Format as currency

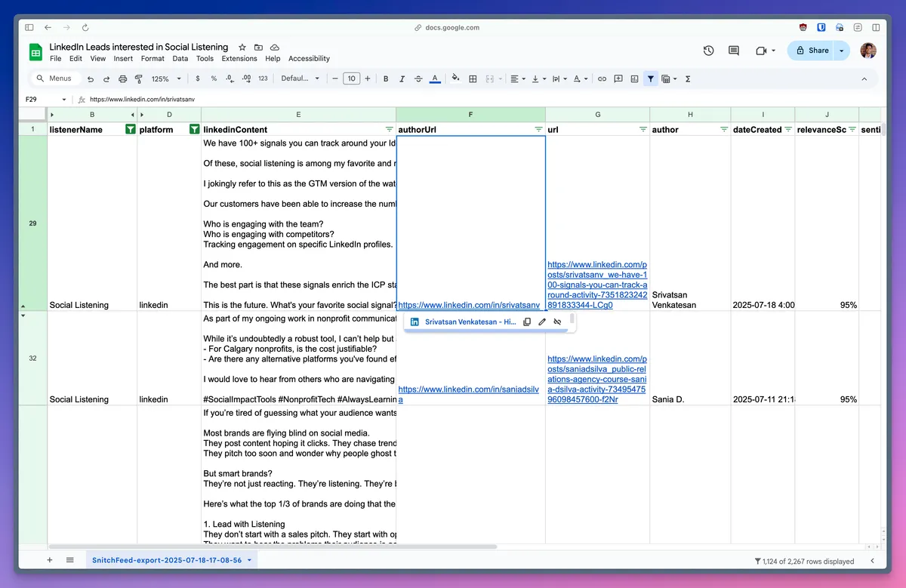pyautogui.click(x=198, y=79)
